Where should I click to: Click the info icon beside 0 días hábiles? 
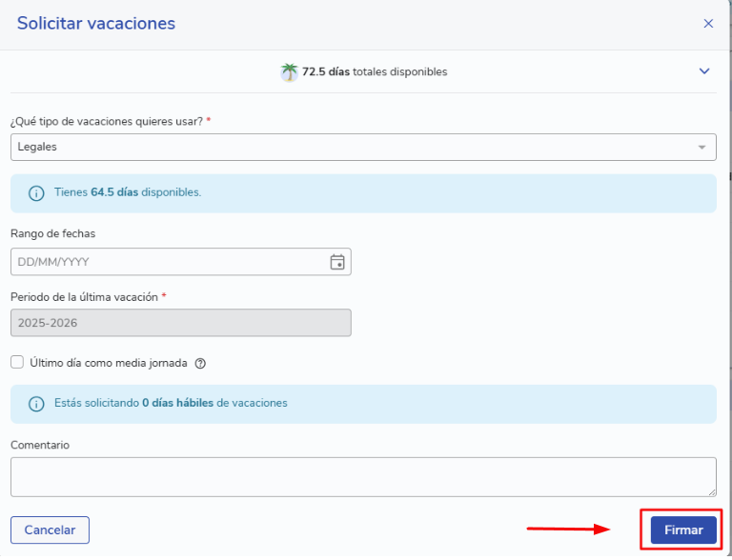click(36, 404)
